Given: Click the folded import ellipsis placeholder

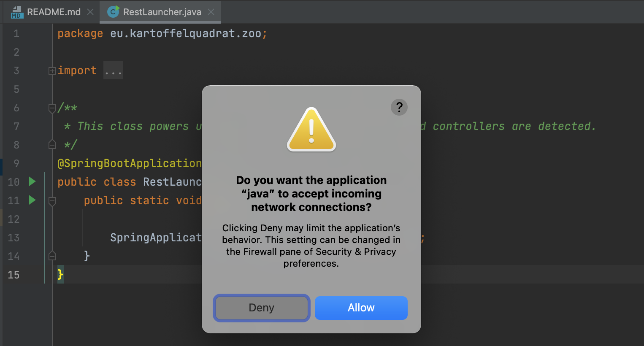Looking at the screenshot, I should tap(113, 71).
